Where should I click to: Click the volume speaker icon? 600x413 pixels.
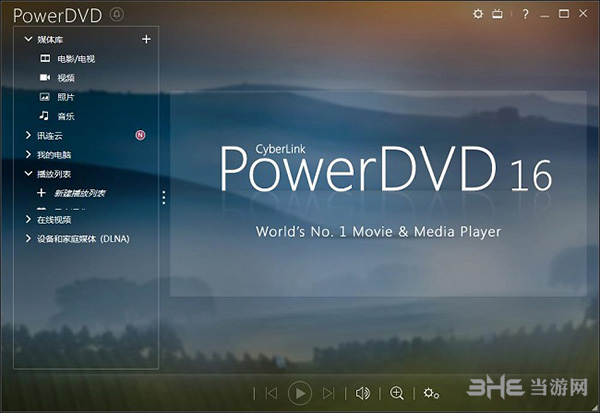pos(363,393)
